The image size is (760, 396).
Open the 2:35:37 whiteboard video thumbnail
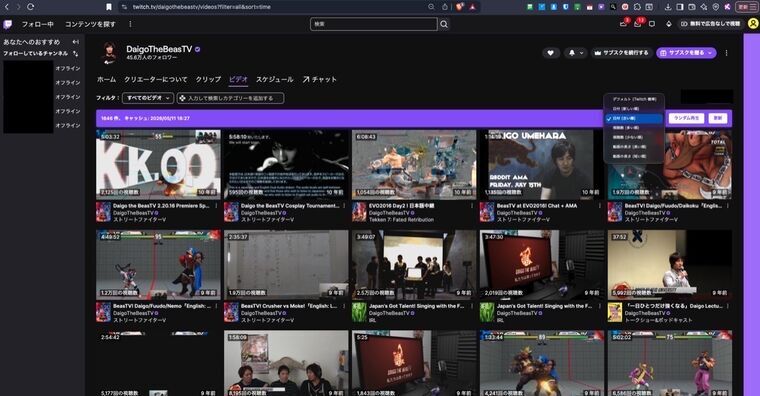click(x=286, y=265)
